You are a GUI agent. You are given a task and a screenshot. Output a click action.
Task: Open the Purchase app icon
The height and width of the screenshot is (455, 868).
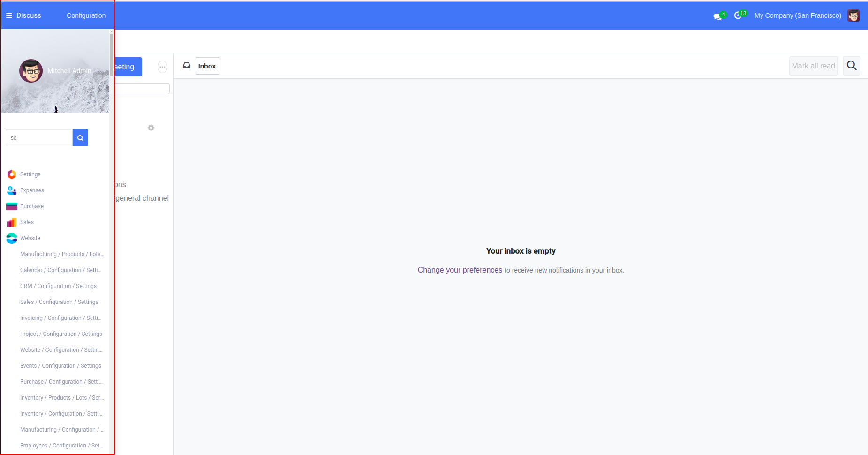[x=12, y=206]
